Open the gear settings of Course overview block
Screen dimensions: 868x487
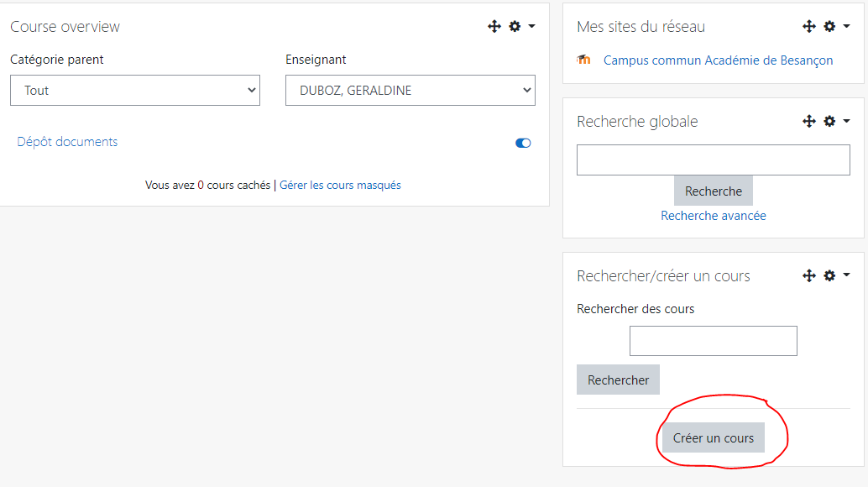pyautogui.click(x=515, y=26)
